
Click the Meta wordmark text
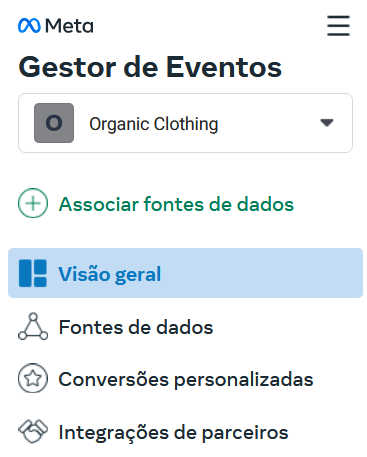(69, 26)
